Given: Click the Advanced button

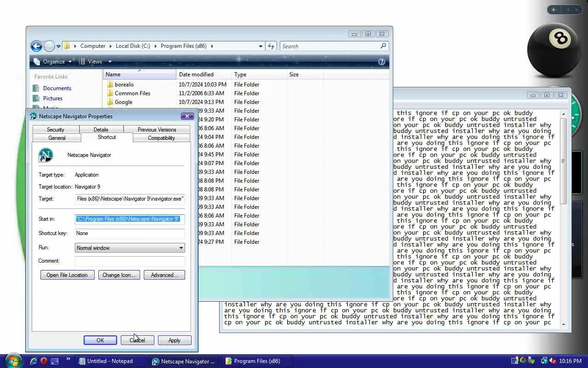Looking at the screenshot, I should (164, 275).
